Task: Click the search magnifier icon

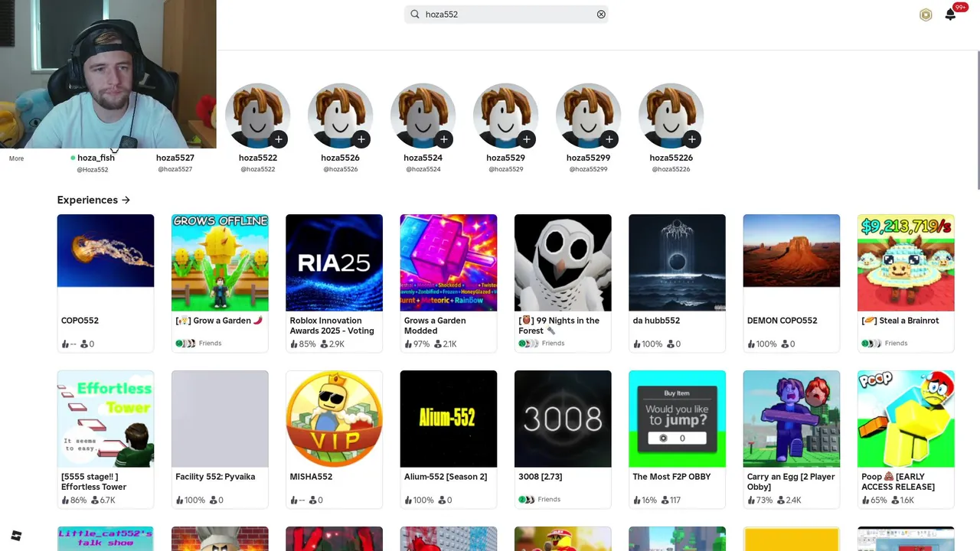Action: (415, 15)
